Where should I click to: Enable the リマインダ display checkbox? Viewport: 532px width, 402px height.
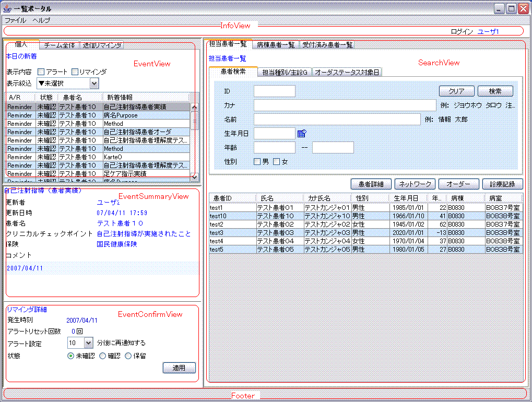coord(75,72)
